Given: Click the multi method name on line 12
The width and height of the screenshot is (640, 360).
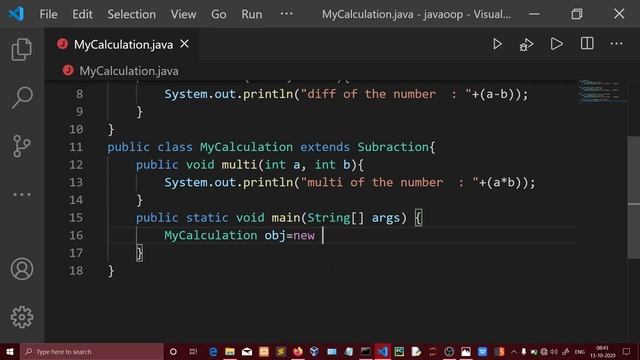Looking at the screenshot, I should [x=239, y=164].
